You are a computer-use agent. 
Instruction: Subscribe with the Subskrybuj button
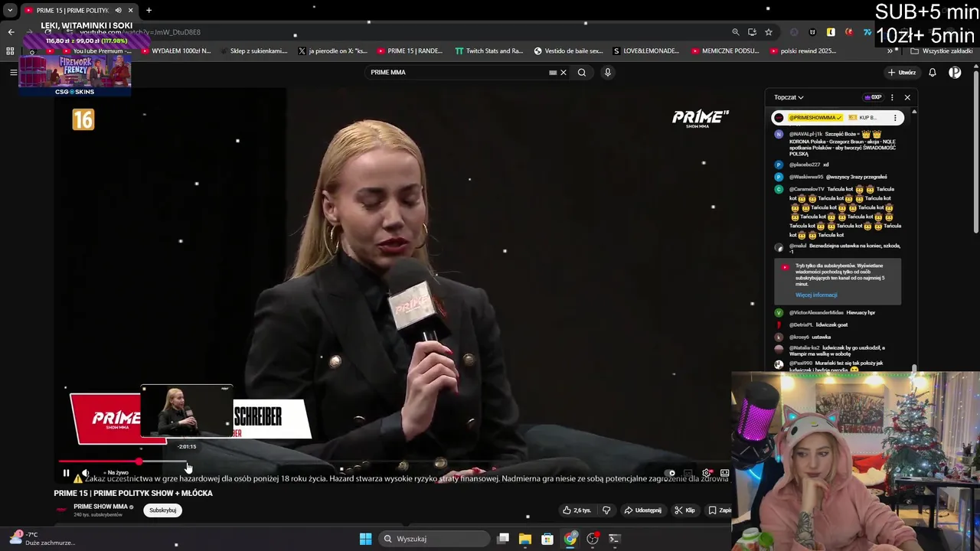[x=162, y=510]
